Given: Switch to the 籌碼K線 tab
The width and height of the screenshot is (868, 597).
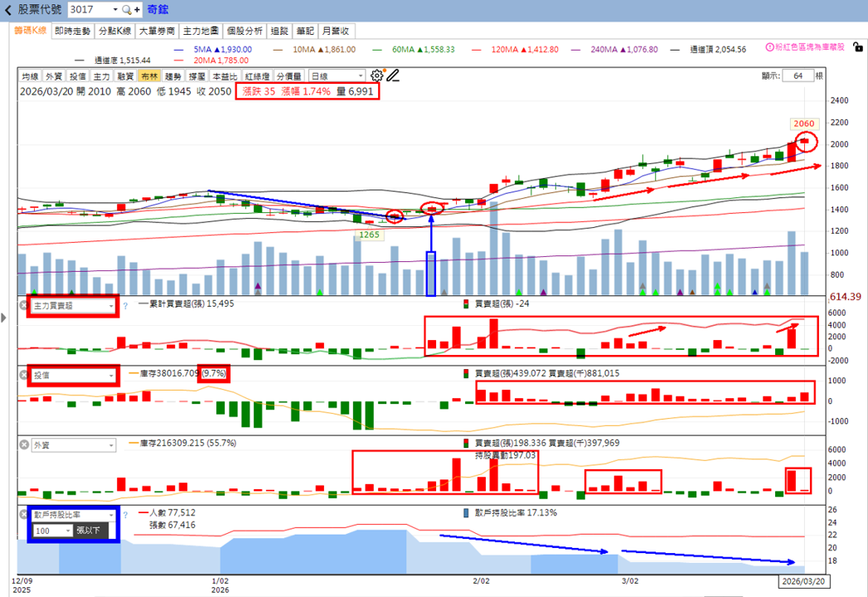Looking at the screenshot, I should point(30,31).
